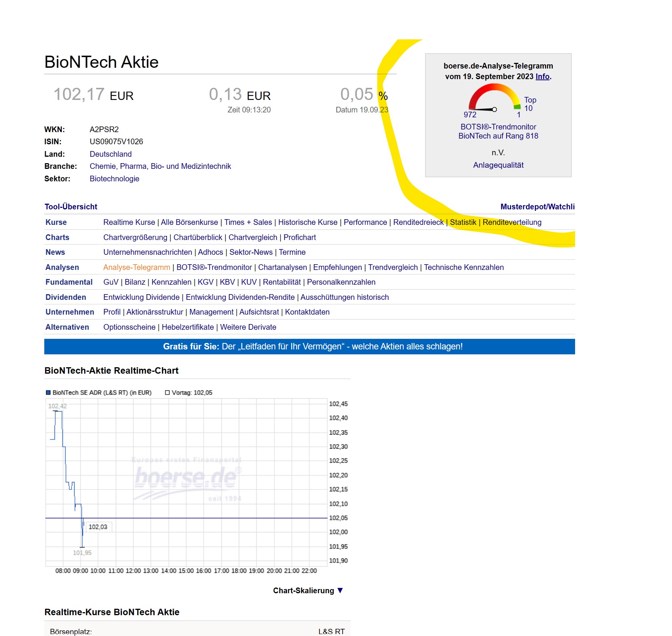The height and width of the screenshot is (636, 672).
Task: Open the Biotechnologie sector link
Action: point(114,179)
